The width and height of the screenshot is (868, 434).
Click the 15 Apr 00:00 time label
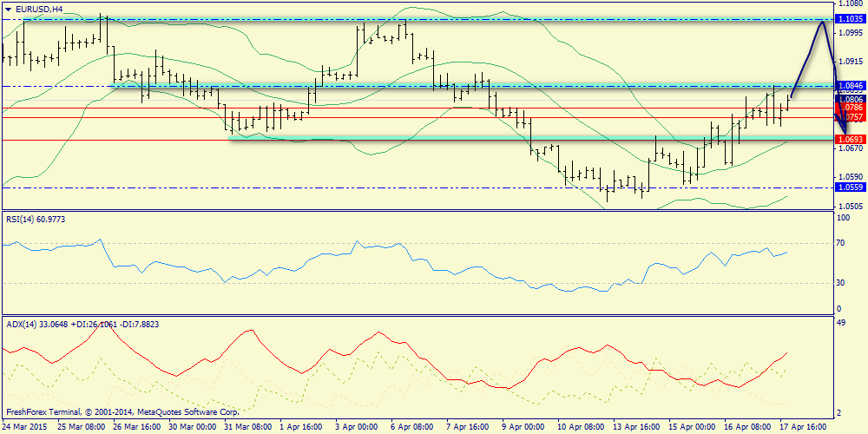coord(692,427)
